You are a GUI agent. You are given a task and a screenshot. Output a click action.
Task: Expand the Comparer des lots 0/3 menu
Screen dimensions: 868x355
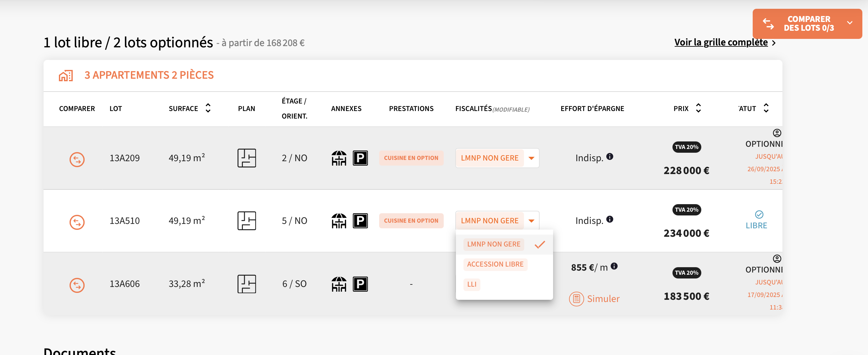[850, 23]
